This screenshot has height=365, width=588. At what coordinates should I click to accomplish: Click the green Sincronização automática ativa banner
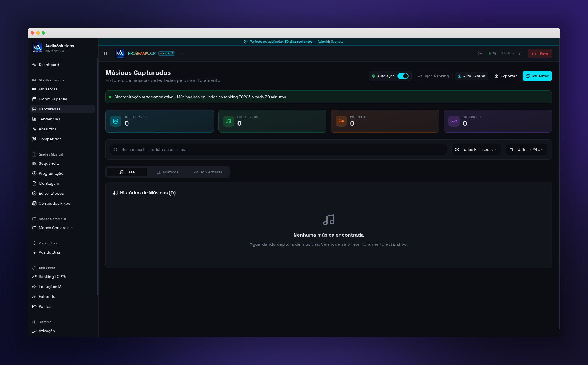(328, 97)
